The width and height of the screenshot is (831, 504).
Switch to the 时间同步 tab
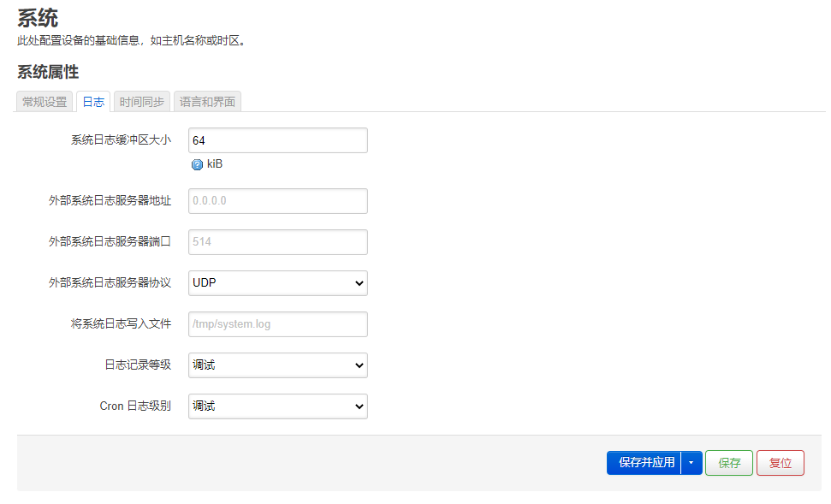click(142, 102)
